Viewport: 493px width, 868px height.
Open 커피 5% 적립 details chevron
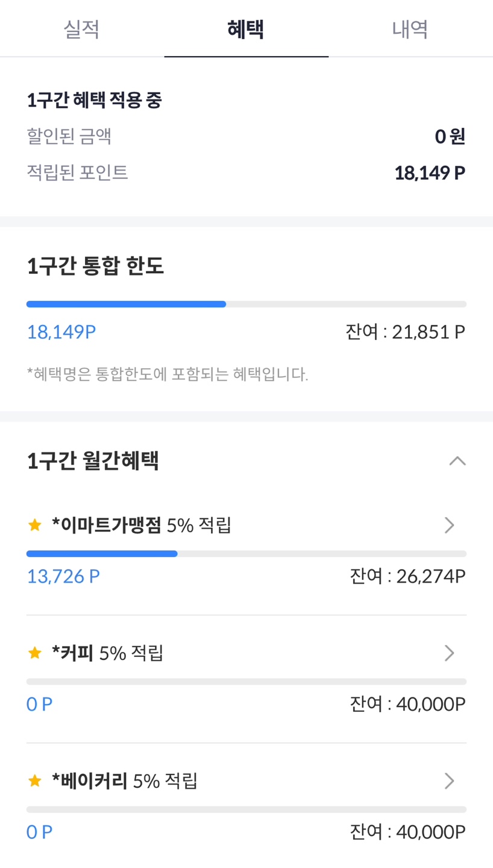click(449, 653)
